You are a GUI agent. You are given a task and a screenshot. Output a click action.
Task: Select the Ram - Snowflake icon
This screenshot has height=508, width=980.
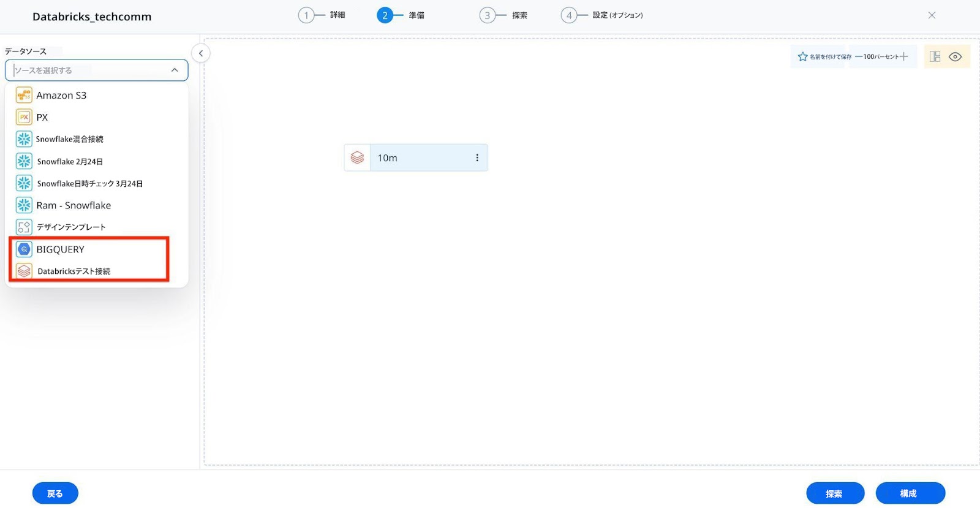(x=24, y=205)
